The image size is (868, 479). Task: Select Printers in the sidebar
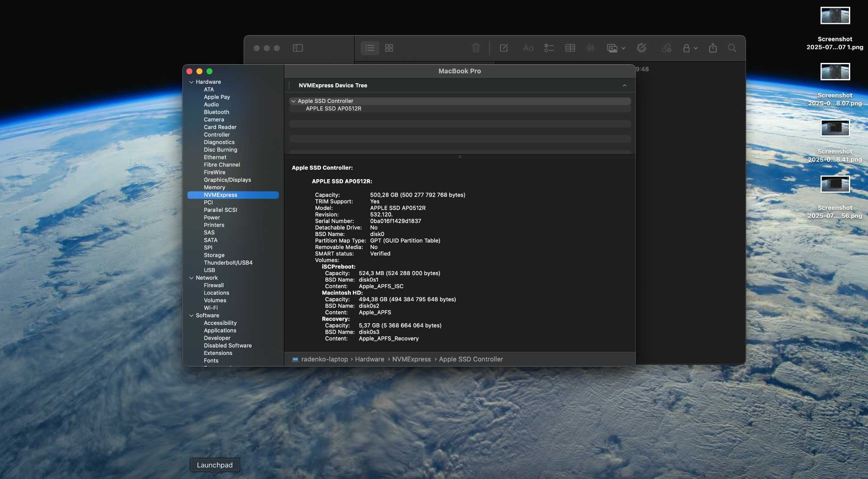pos(214,225)
